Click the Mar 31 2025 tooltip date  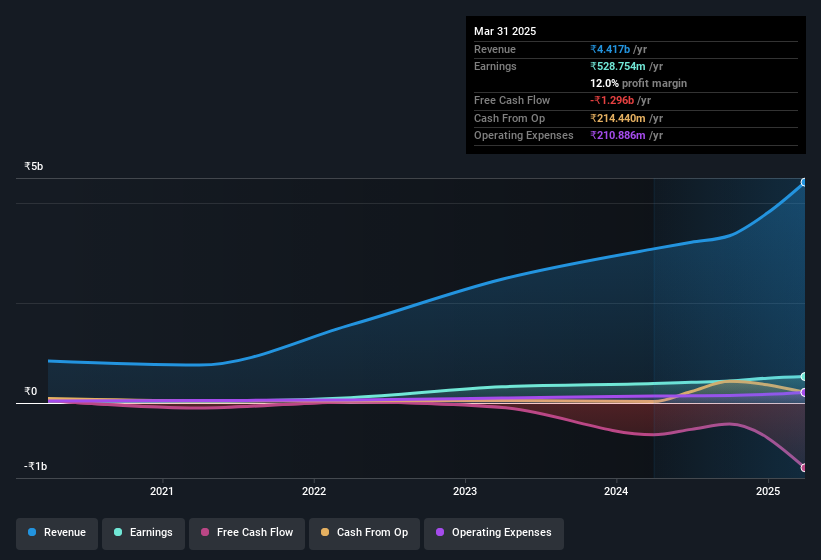[505, 31]
